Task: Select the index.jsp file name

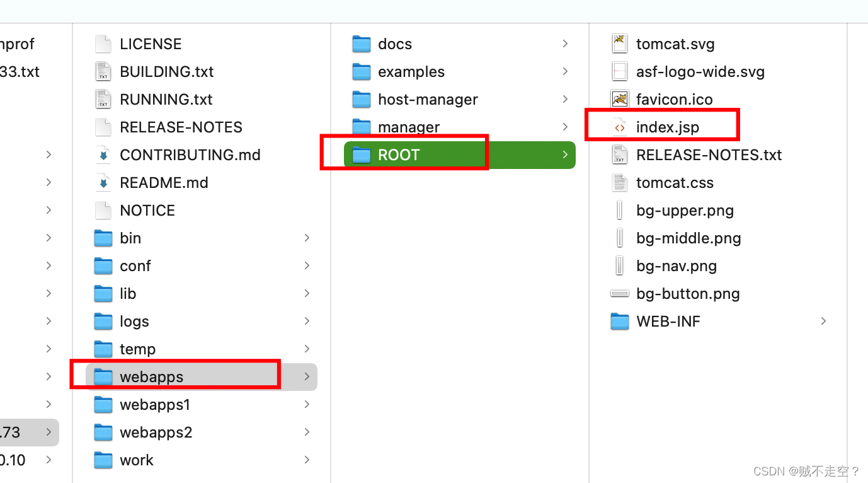Action: coord(668,127)
